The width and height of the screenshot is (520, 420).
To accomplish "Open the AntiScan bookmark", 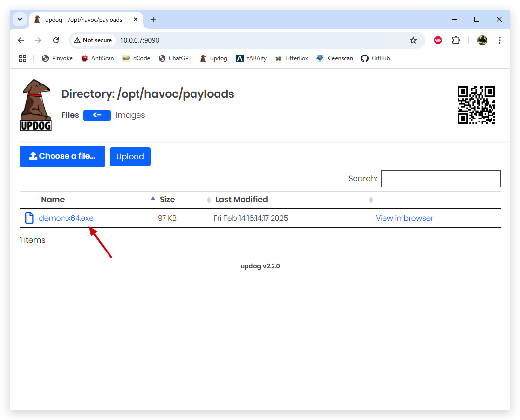I will (x=98, y=58).
